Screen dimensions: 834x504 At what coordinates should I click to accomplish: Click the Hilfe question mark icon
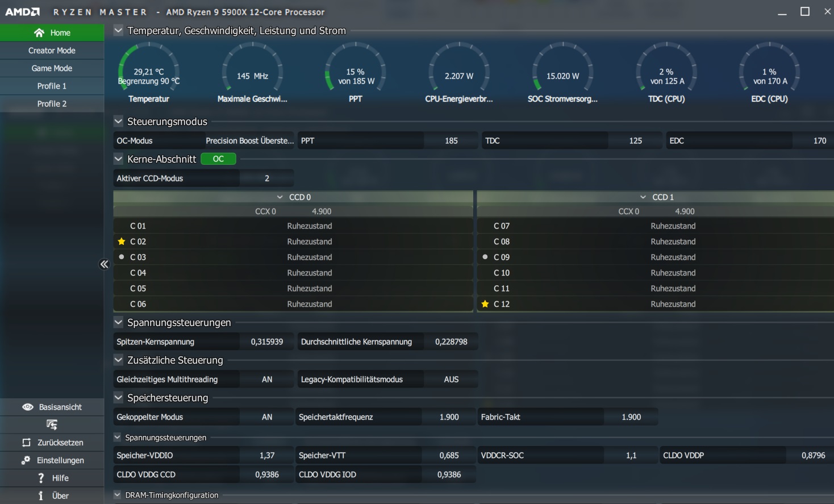coord(41,478)
